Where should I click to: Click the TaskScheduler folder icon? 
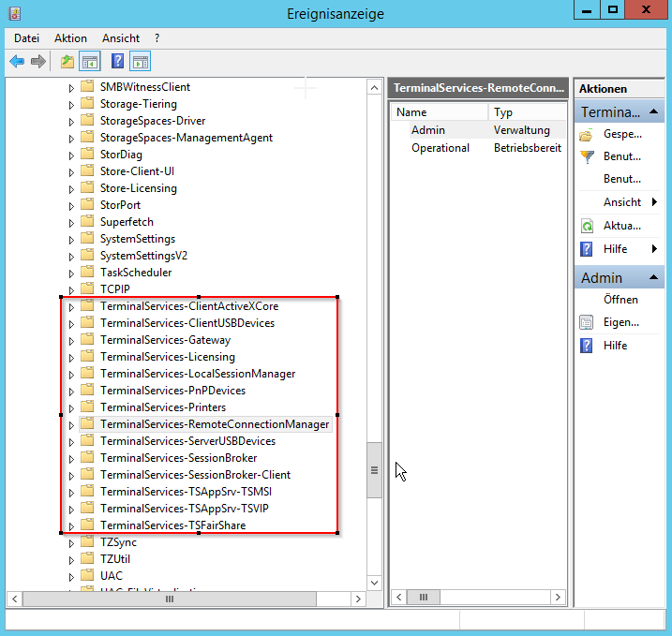click(x=87, y=272)
